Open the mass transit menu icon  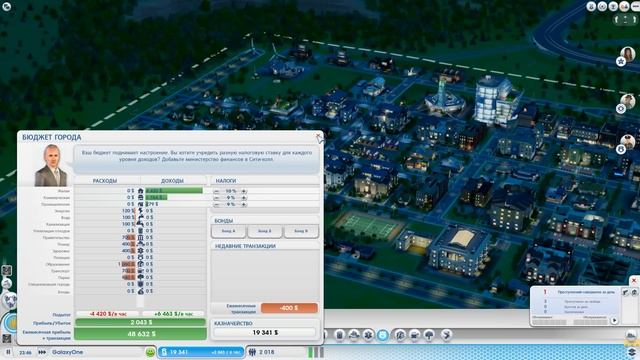click(x=414, y=335)
